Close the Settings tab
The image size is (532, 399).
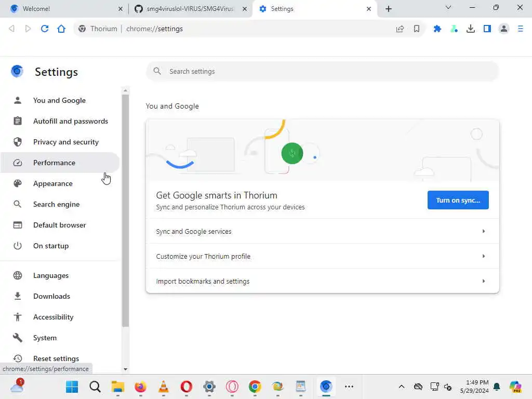pos(369,9)
